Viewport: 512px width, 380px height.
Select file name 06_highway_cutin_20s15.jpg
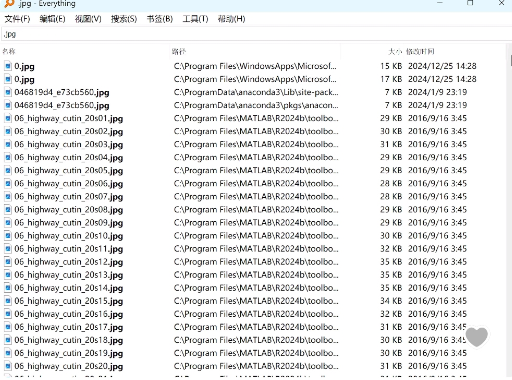69,301
